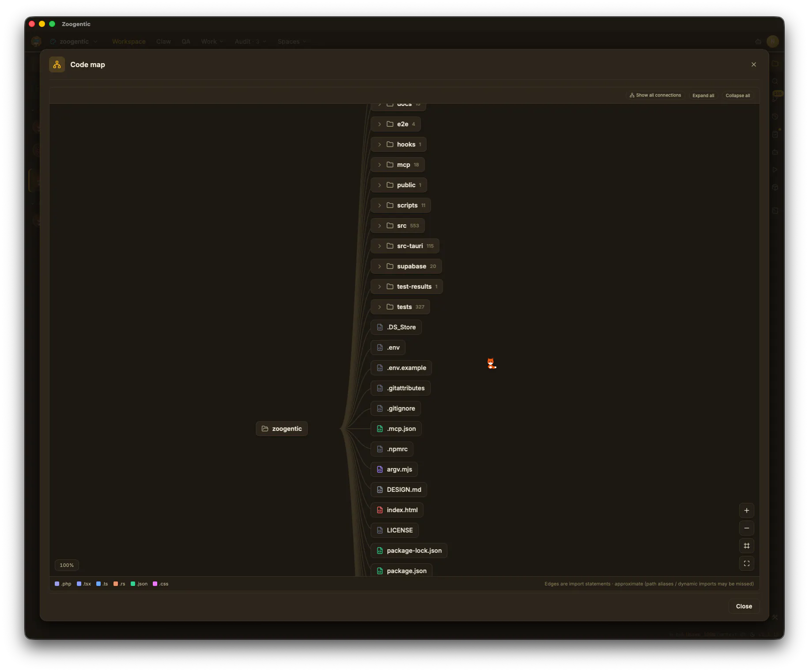Zoom out with the minus button

tap(746, 528)
